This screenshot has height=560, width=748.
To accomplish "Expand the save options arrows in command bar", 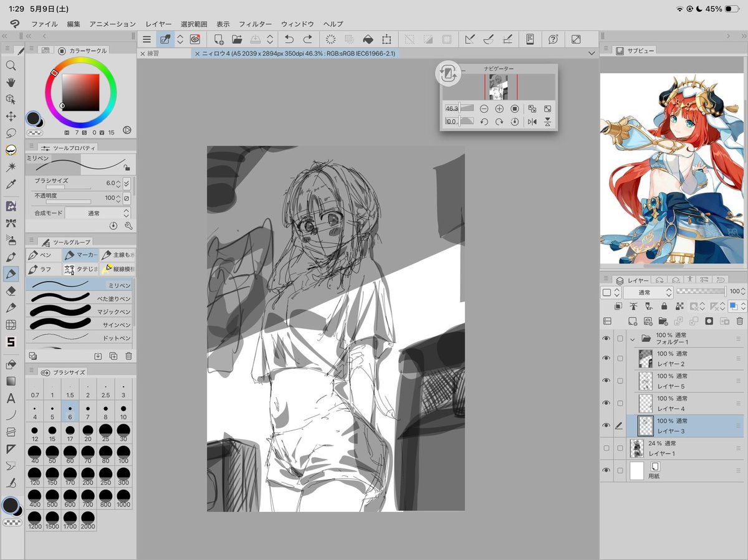I will click(270, 39).
